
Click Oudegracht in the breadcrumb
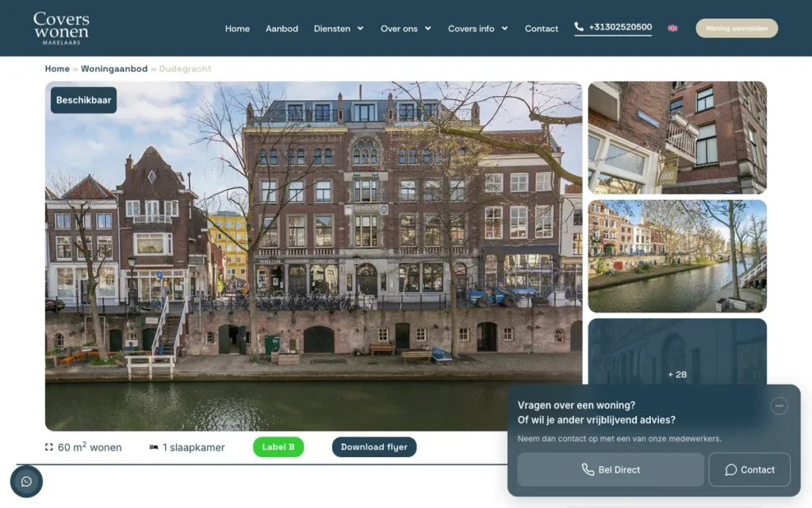tap(185, 68)
